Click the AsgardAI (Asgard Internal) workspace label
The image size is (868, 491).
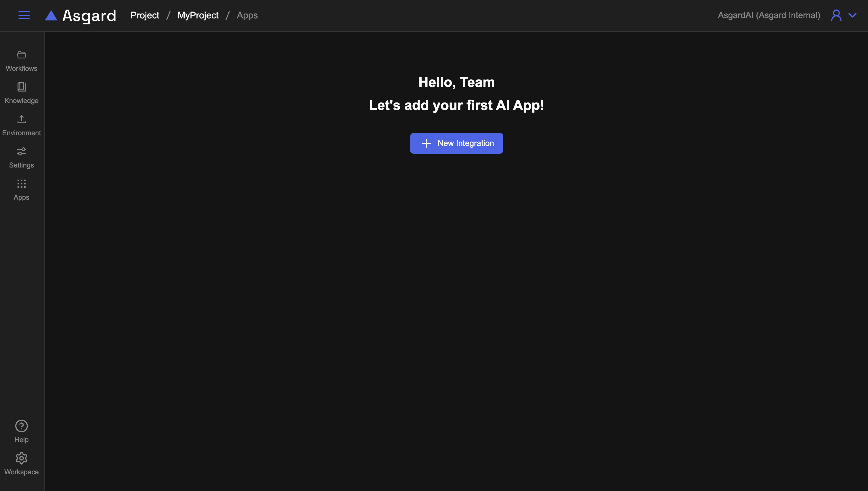pyautogui.click(x=769, y=15)
